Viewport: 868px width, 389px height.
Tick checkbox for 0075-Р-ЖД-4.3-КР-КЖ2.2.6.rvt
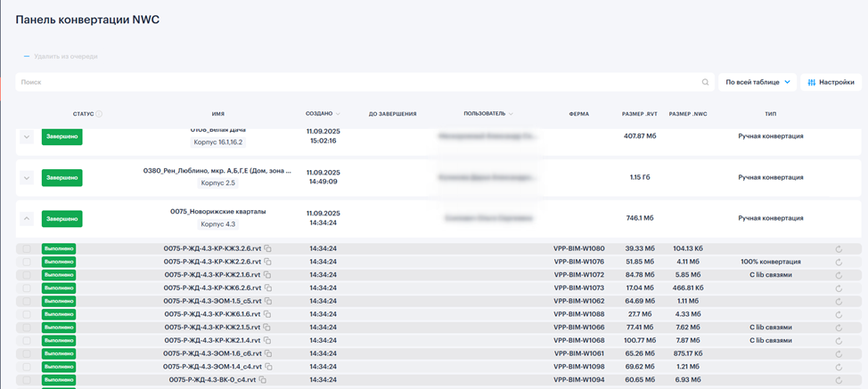[27, 262]
